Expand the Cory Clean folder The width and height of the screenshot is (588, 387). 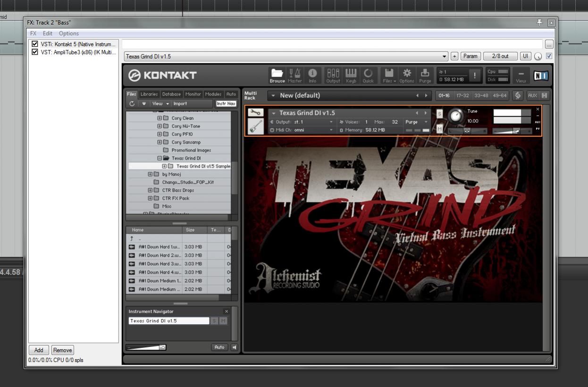(x=160, y=118)
